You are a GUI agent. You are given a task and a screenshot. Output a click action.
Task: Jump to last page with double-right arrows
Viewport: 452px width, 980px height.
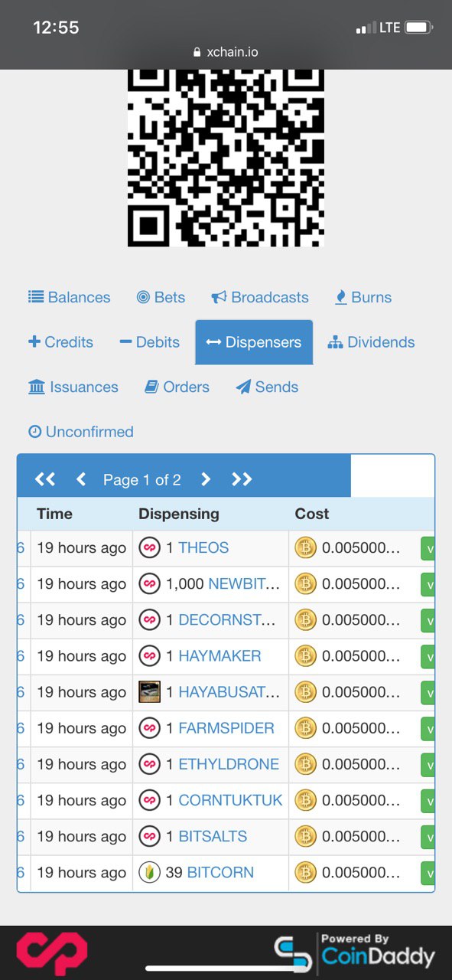(242, 479)
